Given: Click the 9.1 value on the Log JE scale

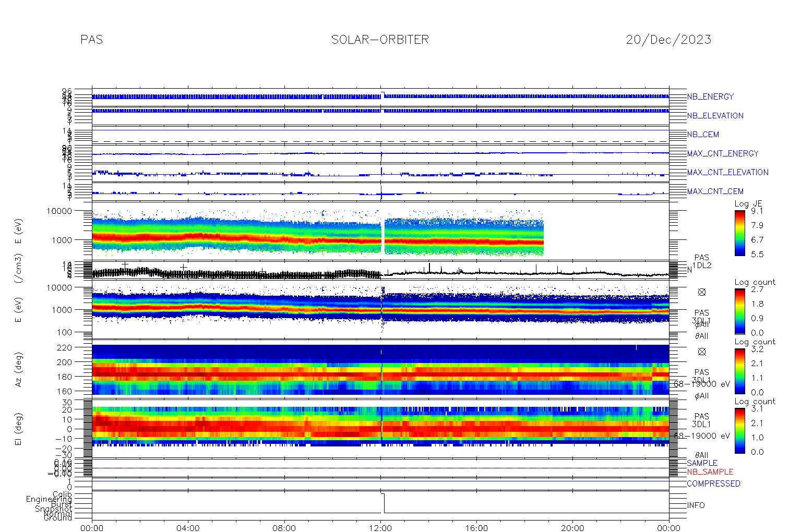Looking at the screenshot, I should [x=757, y=211].
